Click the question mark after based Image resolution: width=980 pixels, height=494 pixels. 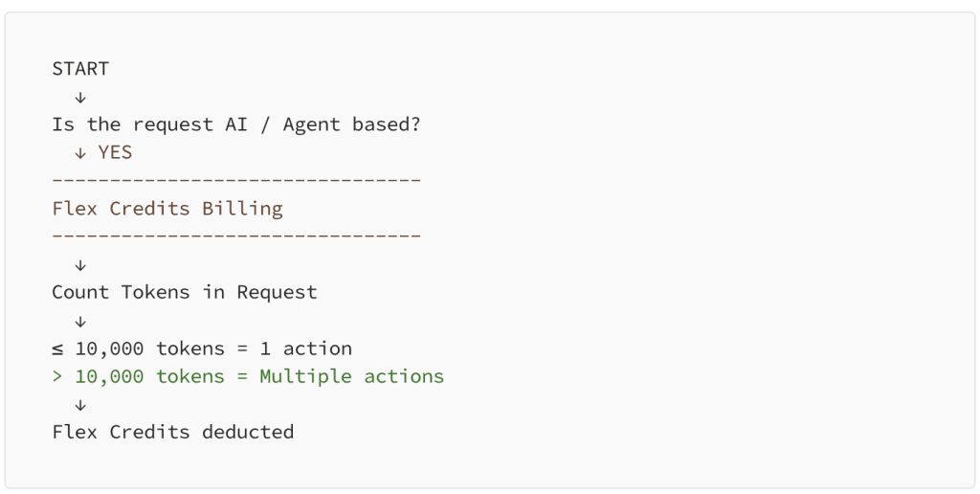(x=415, y=125)
